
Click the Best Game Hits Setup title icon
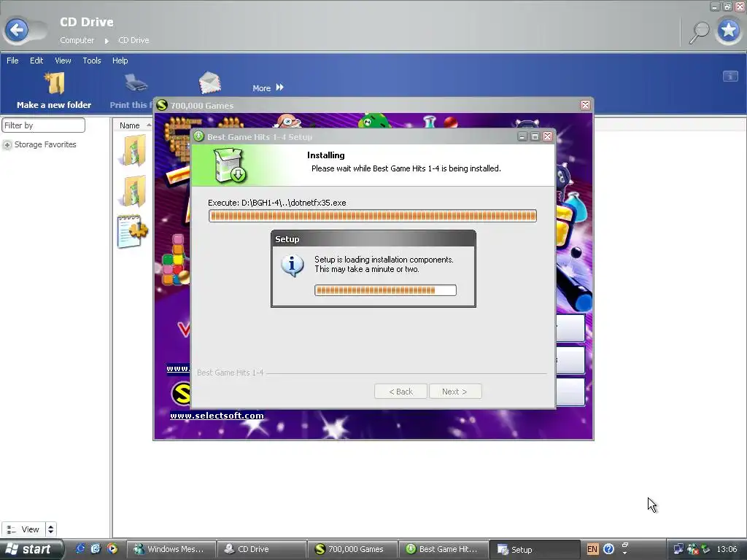199,136
